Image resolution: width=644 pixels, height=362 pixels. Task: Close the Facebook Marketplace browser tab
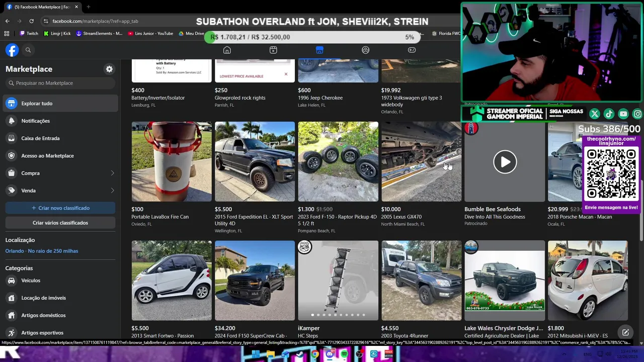[x=76, y=7]
